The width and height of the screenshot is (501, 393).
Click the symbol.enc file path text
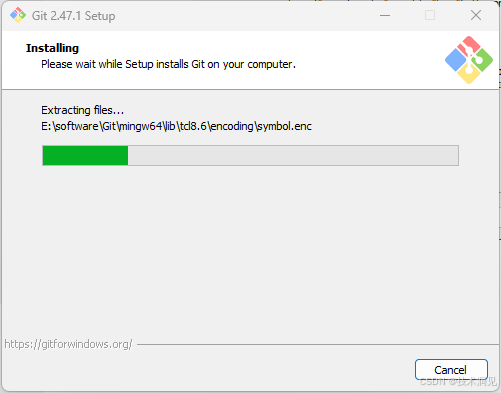pos(177,126)
